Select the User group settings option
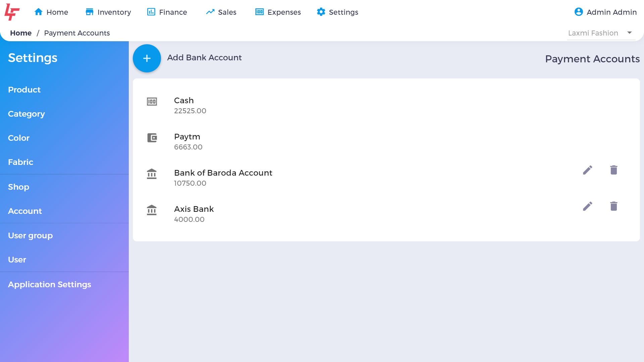The image size is (644, 362). click(x=31, y=236)
